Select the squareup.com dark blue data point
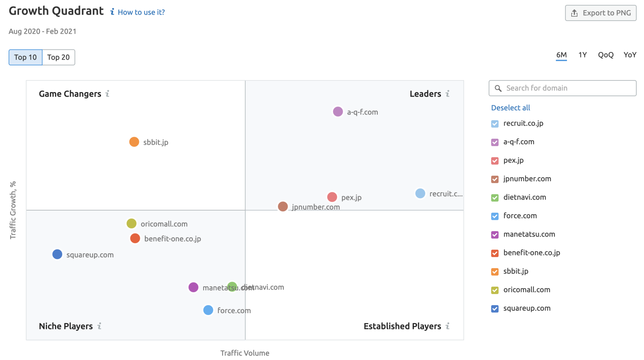Image resolution: width=644 pixels, height=360 pixels. point(57,254)
